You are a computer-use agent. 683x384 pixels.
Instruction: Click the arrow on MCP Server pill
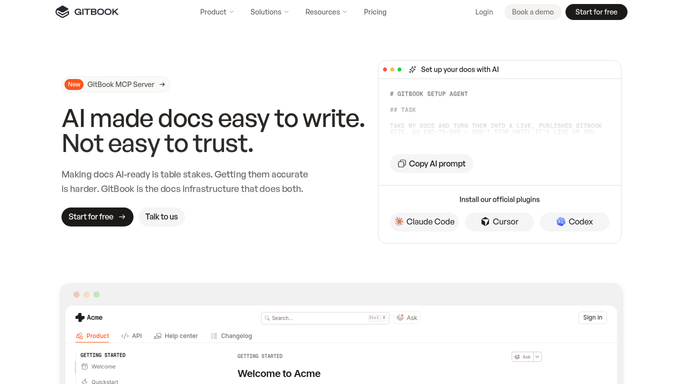(162, 84)
